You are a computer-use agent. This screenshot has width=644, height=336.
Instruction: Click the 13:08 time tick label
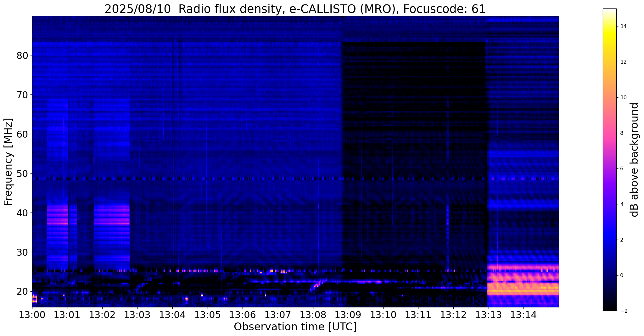click(313, 315)
